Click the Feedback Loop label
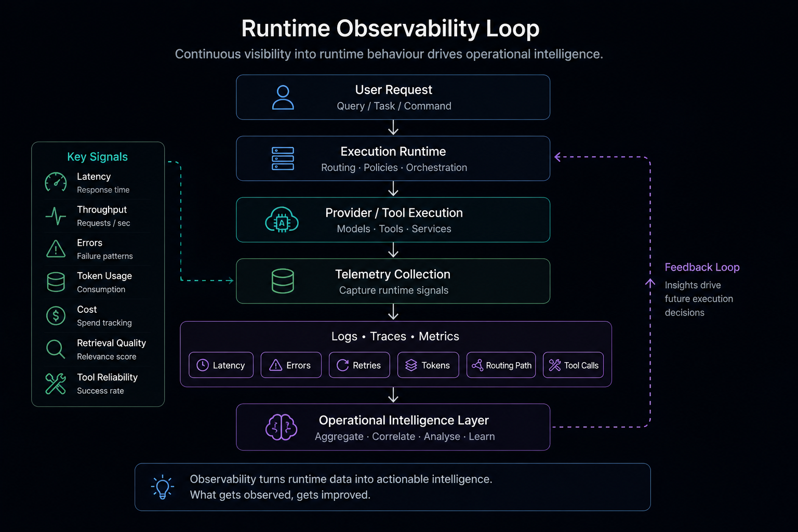This screenshot has width=798, height=532. (702, 267)
